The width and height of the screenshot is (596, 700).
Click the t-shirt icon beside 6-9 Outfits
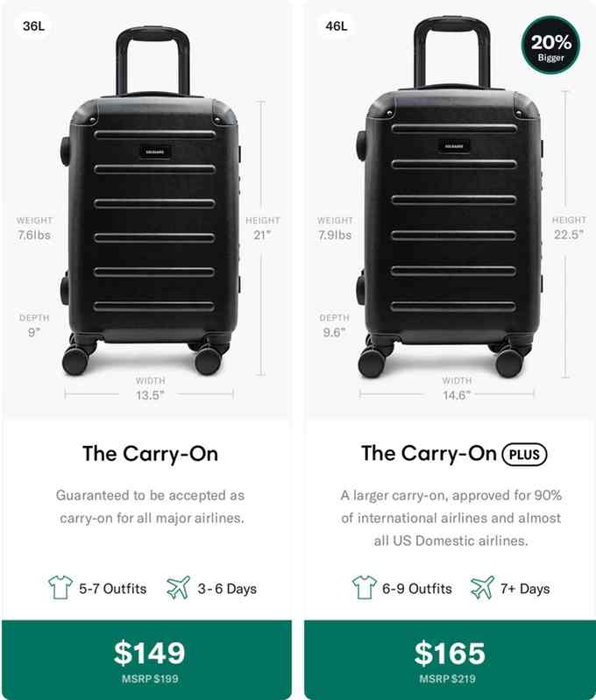(364, 588)
